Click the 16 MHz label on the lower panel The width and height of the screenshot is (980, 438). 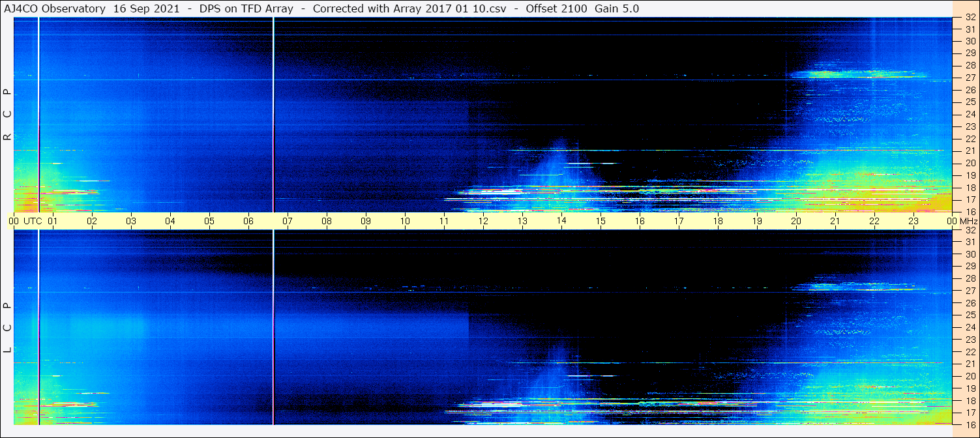[x=970, y=424]
